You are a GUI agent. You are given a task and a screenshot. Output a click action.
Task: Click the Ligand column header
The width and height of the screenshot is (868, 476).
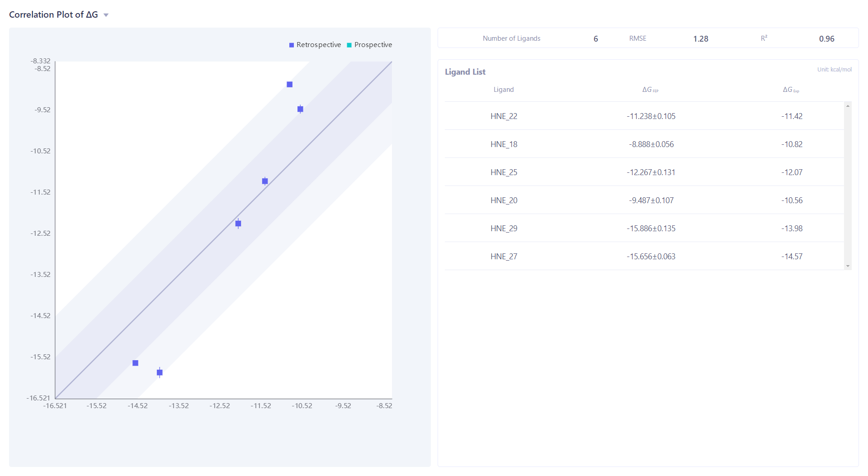pos(503,90)
